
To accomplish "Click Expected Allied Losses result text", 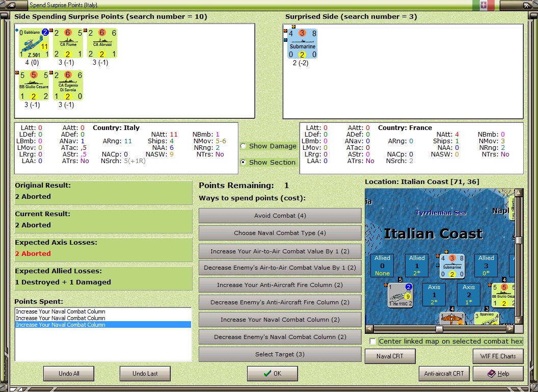I will click(63, 282).
